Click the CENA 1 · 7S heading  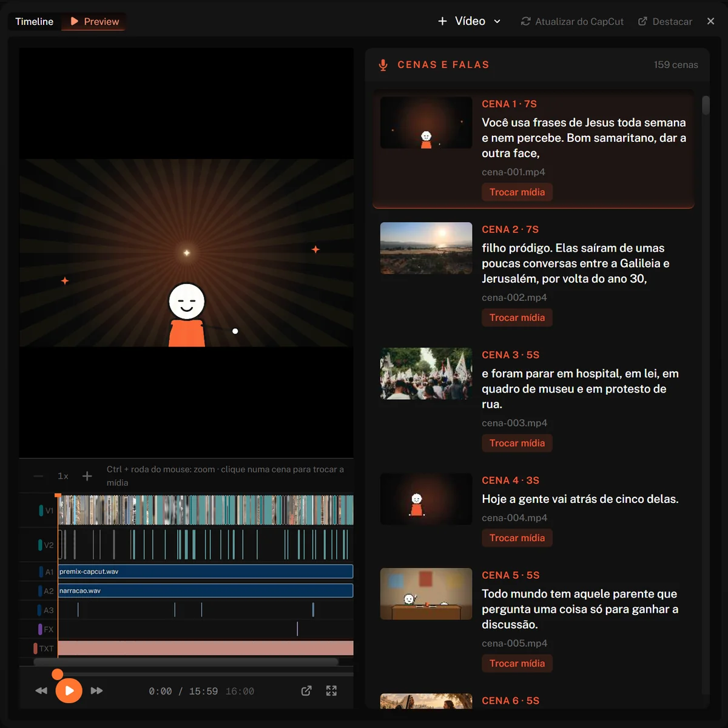coord(509,104)
